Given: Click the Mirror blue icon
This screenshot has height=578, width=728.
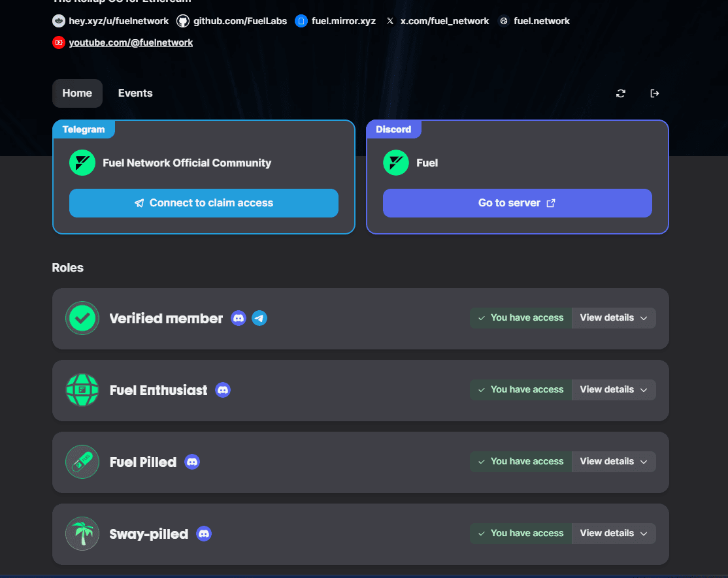Looking at the screenshot, I should 301,21.
